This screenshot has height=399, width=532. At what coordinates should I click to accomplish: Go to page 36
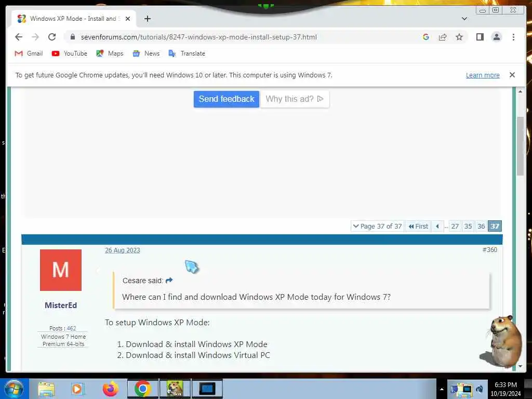(x=481, y=226)
